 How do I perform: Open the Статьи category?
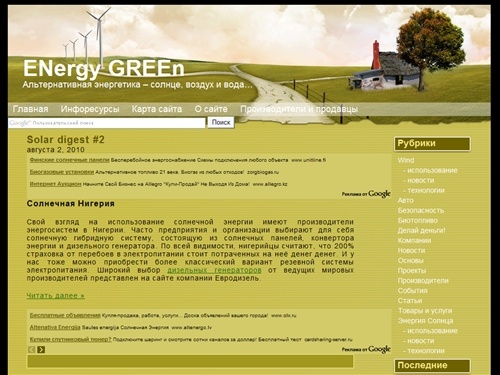[x=410, y=300]
